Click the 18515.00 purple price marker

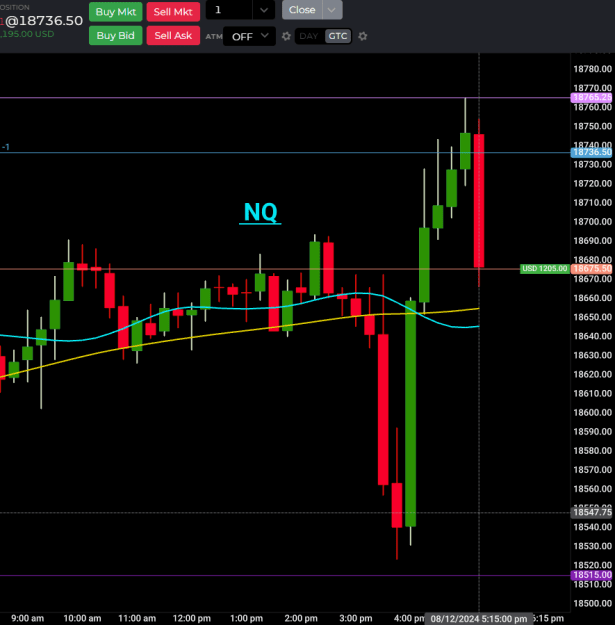click(591, 575)
